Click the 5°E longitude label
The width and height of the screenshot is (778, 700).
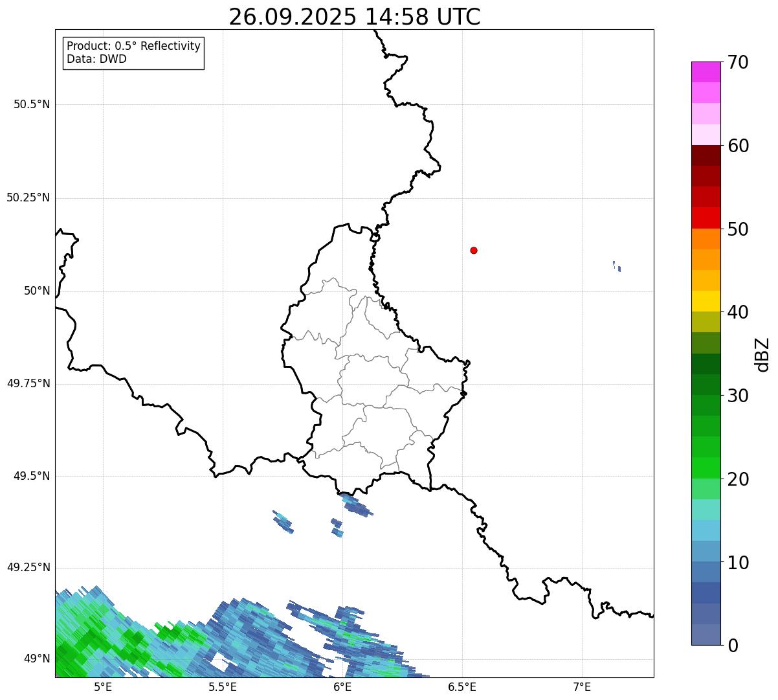[103, 686]
